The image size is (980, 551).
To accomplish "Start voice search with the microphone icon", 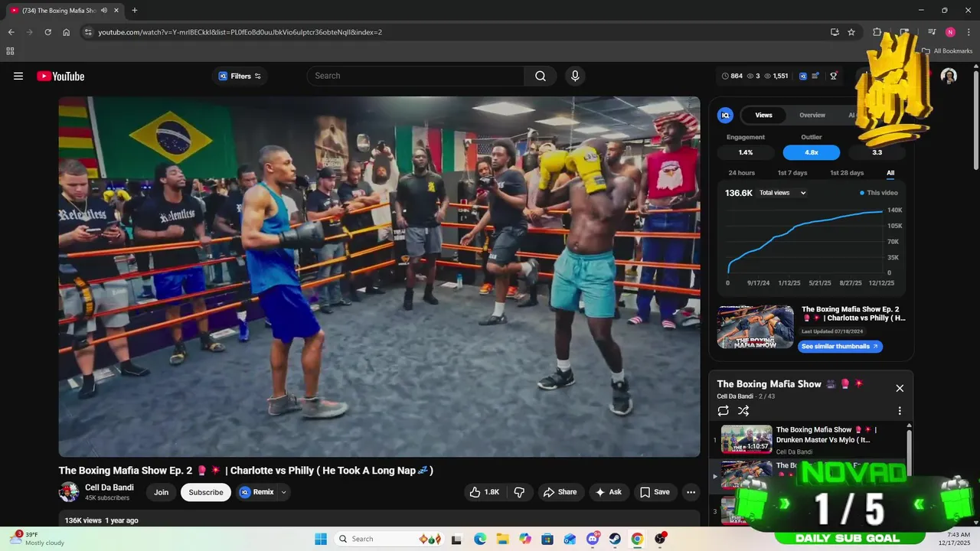I will pos(575,76).
